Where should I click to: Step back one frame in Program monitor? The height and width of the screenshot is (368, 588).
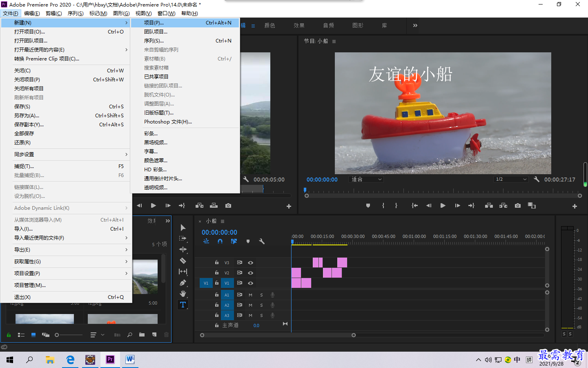(x=429, y=206)
